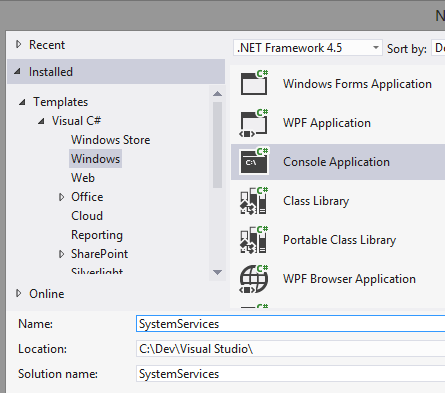Screen dimensions: 445x393
Task: Click the Portable Class Library label
Action: 339,240
